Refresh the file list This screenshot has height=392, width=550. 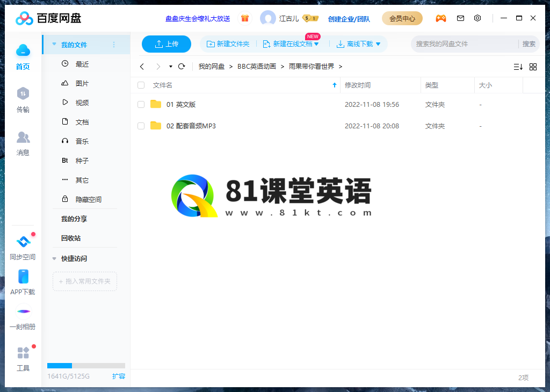(x=182, y=66)
